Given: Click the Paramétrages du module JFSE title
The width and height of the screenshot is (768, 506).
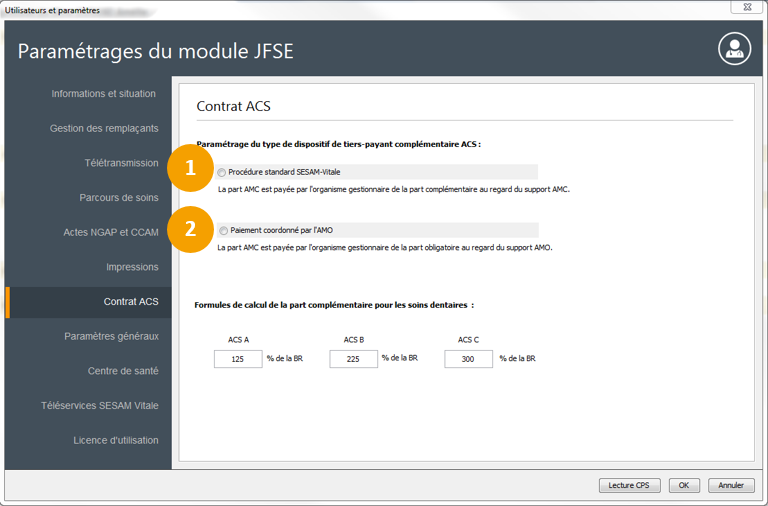Looking at the screenshot, I should click(155, 51).
